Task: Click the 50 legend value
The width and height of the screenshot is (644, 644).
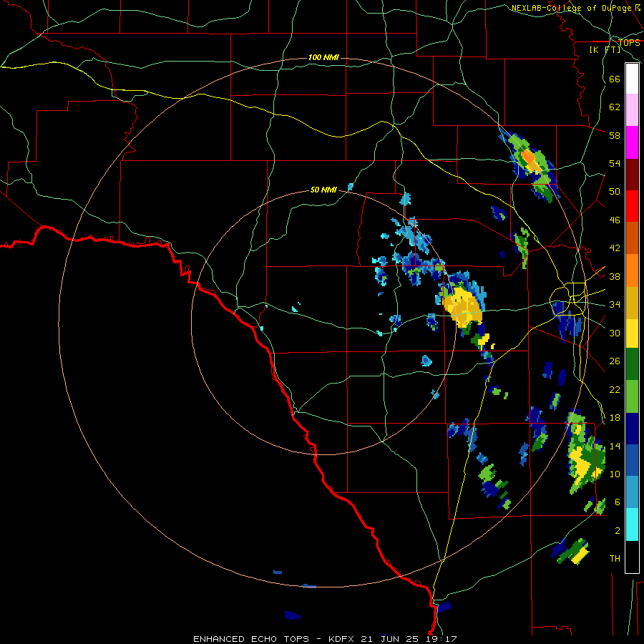Action: [615, 191]
